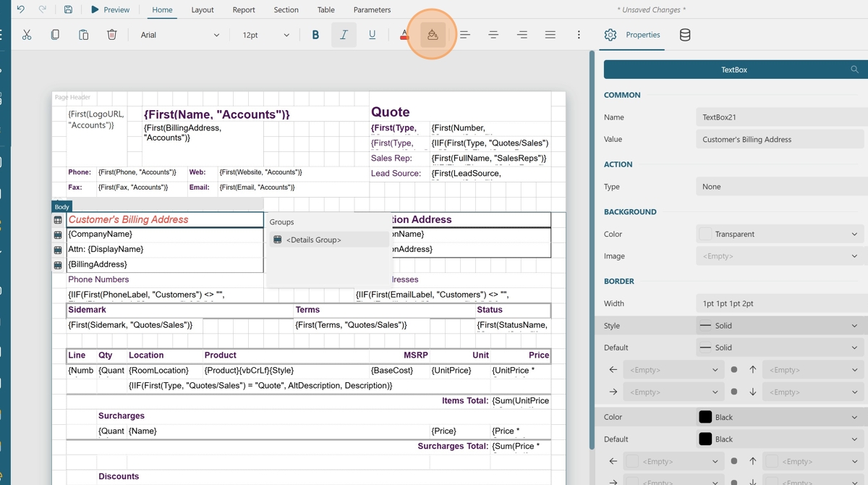The image size is (868, 485).
Task: Toggle Bold formatting
Action: pos(315,35)
